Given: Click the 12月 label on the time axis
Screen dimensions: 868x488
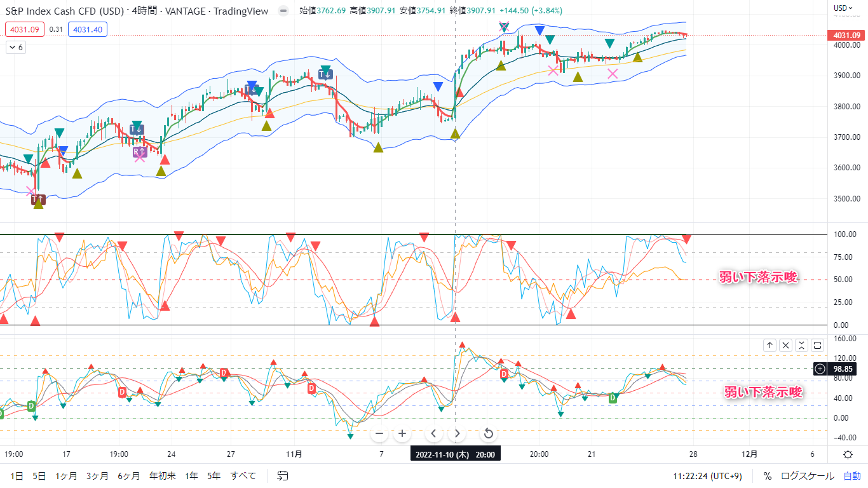Looking at the screenshot, I should 750,454.
